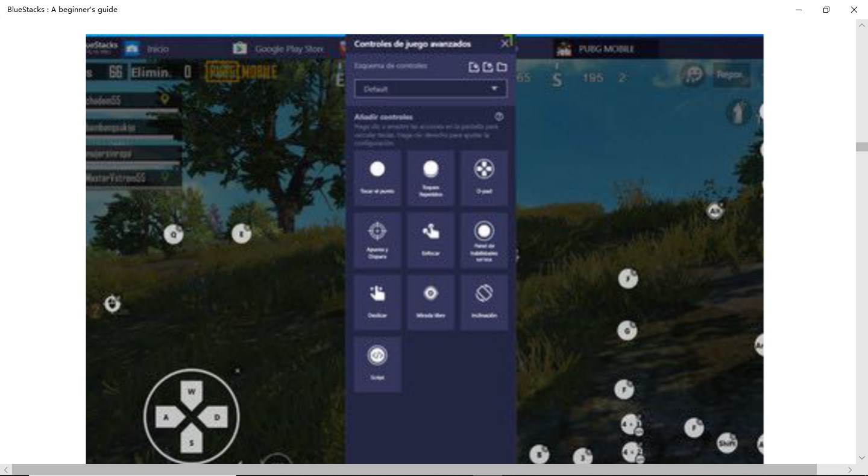Add the Inclinación tilt control
Screen dimensions: 868x476
pyautogui.click(x=484, y=302)
